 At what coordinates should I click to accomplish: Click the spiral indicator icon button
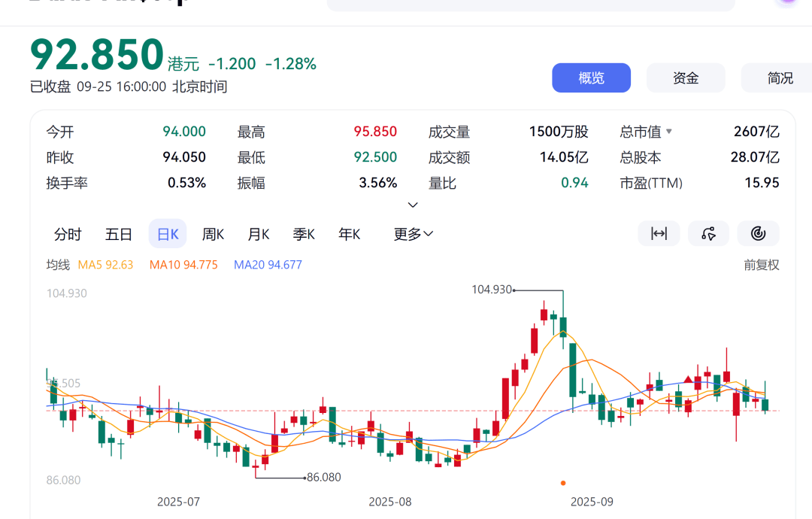pos(758,234)
